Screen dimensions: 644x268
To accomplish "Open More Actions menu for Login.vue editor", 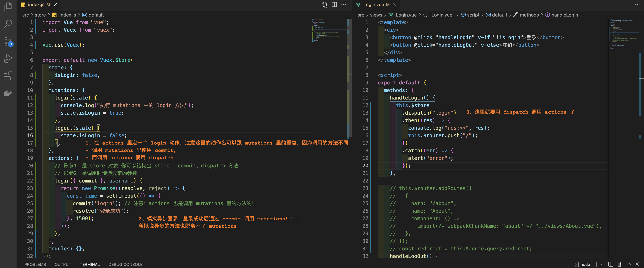I will (x=636, y=5).
